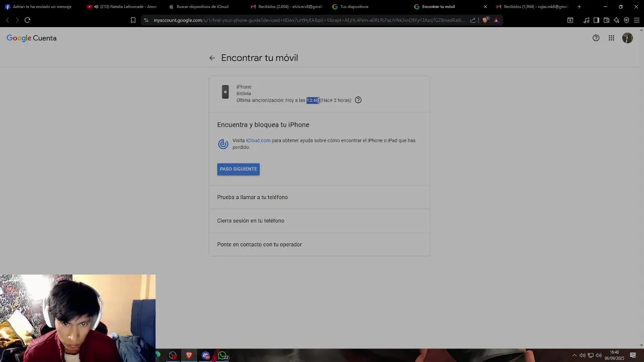The height and width of the screenshot is (362, 644).
Task: Expand Prueba a llamar a tu teléfono
Action: click(x=319, y=198)
